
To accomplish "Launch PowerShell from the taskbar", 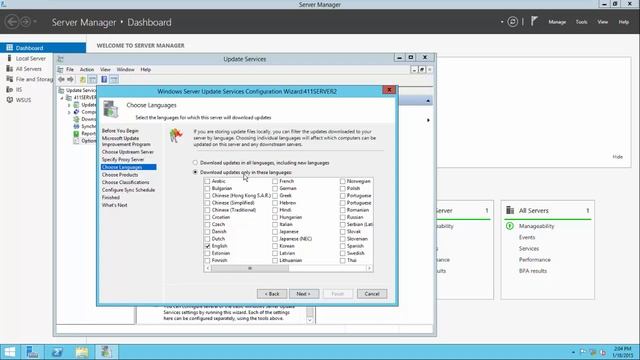I will [x=57, y=352].
